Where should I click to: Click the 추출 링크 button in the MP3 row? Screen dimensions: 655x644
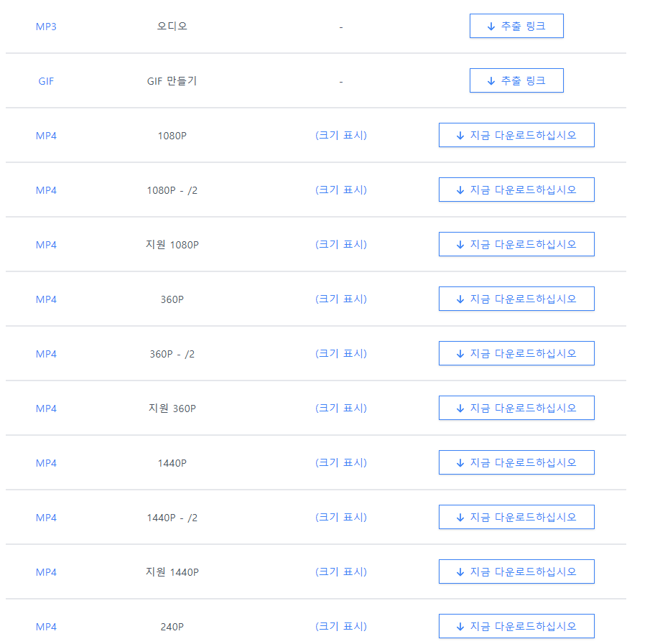click(516, 26)
